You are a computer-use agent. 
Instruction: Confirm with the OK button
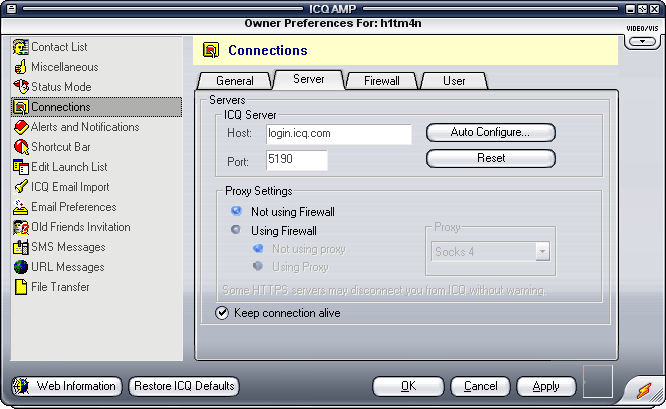coord(408,386)
